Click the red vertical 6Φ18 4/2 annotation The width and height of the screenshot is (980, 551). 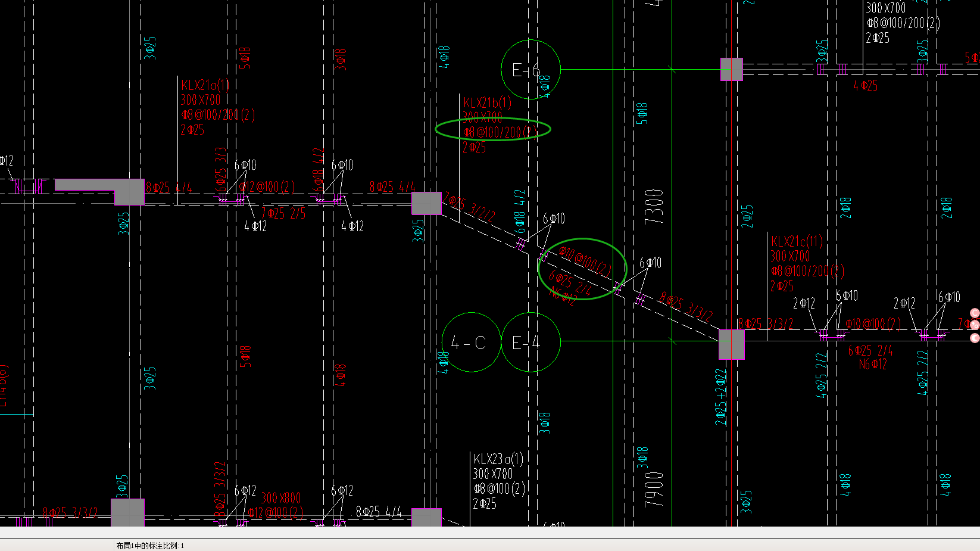pyautogui.click(x=318, y=170)
